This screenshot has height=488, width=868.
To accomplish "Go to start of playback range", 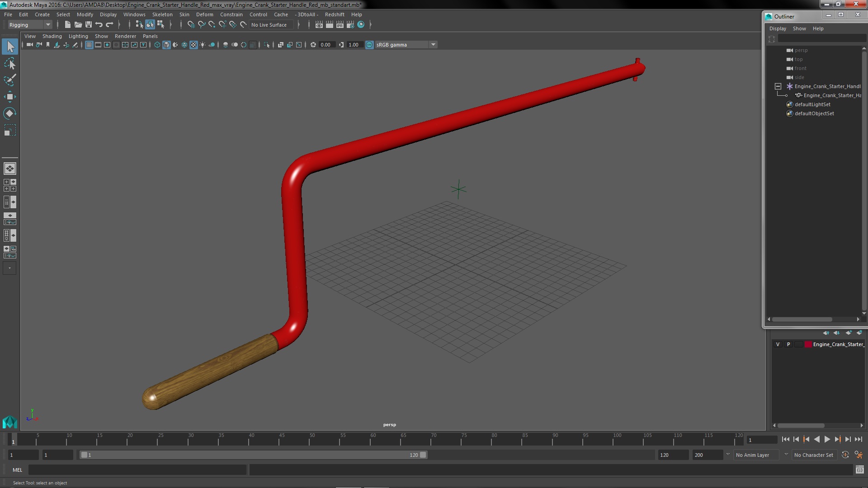I will tap(785, 439).
